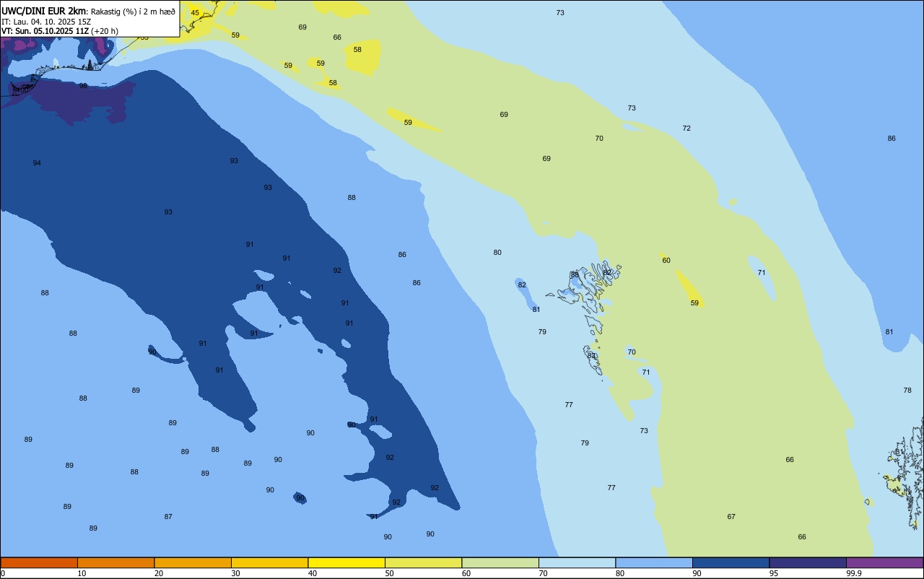Click the legend swatch between 50 and 60

pyautogui.click(x=423, y=562)
